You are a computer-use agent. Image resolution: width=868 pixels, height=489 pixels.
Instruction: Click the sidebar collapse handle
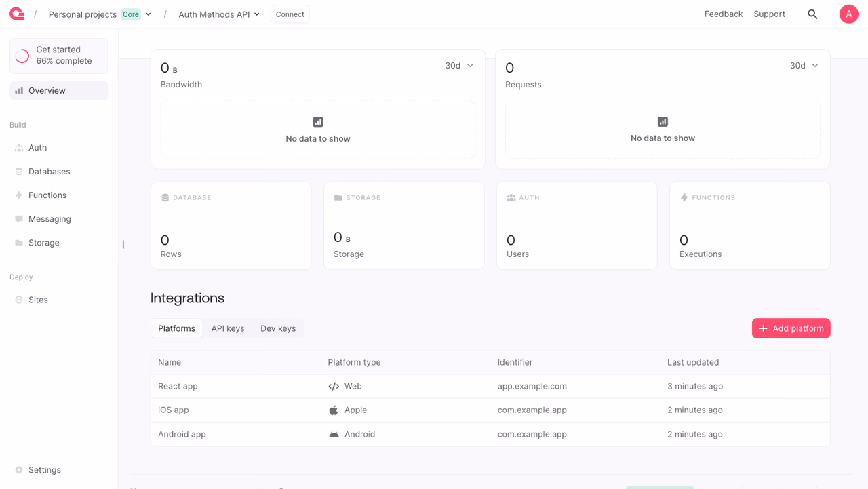coord(123,244)
